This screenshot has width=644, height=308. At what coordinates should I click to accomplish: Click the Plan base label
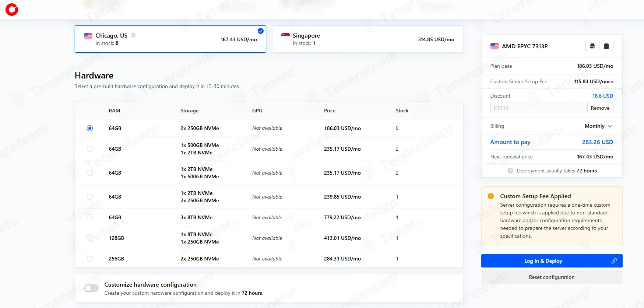coord(501,66)
